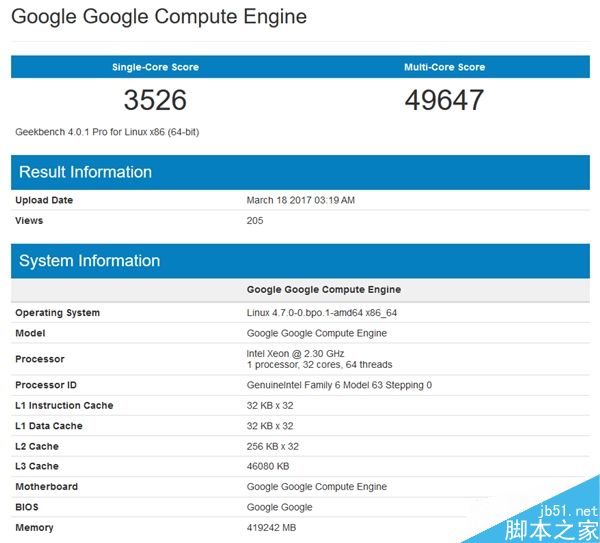Click the Google Google Compute Engine page title
600x543 pixels.
[x=159, y=17]
